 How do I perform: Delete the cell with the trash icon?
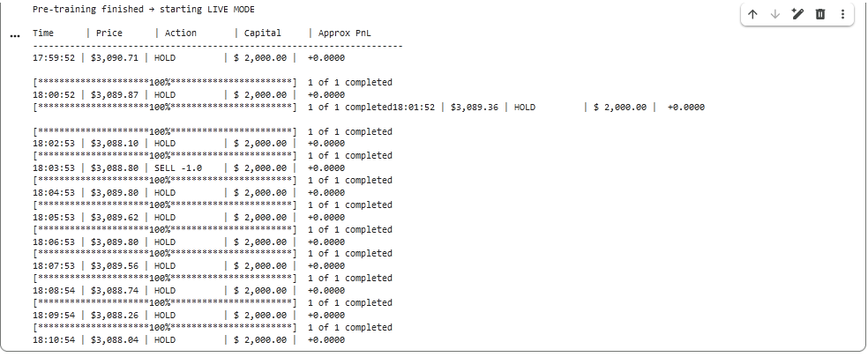[x=820, y=14]
